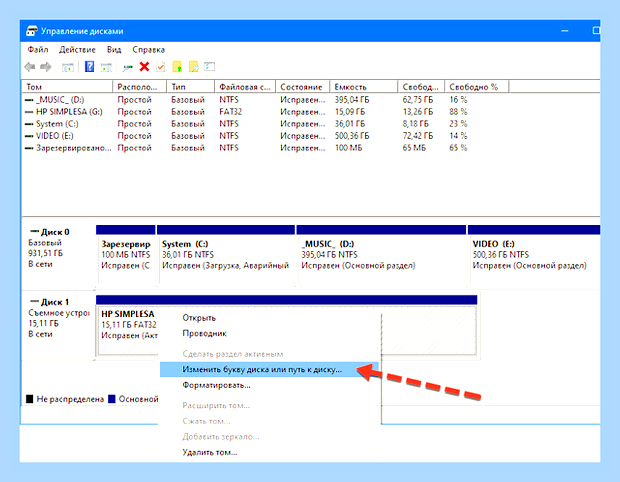Click the Диск 1 label header
Image resolution: width=620 pixels, height=482 pixels.
[x=55, y=302]
